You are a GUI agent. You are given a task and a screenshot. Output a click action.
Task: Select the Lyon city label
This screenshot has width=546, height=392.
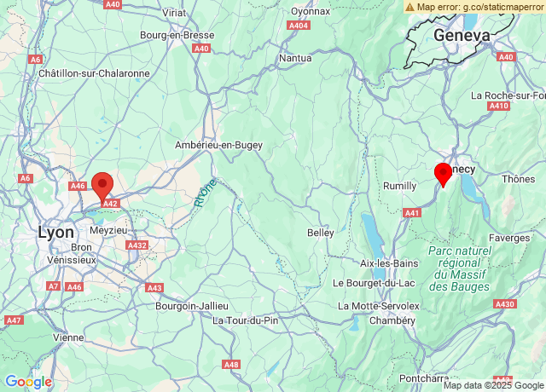click(55, 232)
